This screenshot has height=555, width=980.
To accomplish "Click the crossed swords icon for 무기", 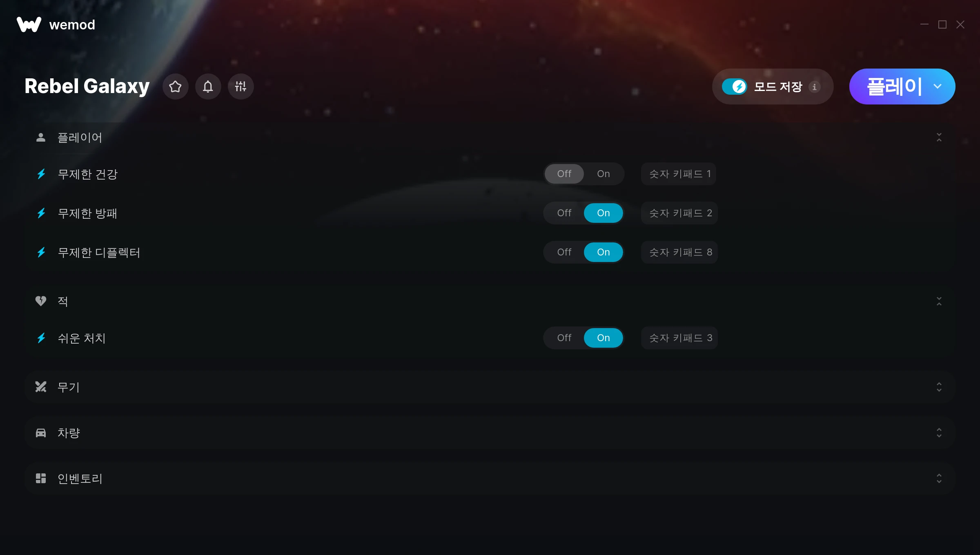I will (x=41, y=387).
